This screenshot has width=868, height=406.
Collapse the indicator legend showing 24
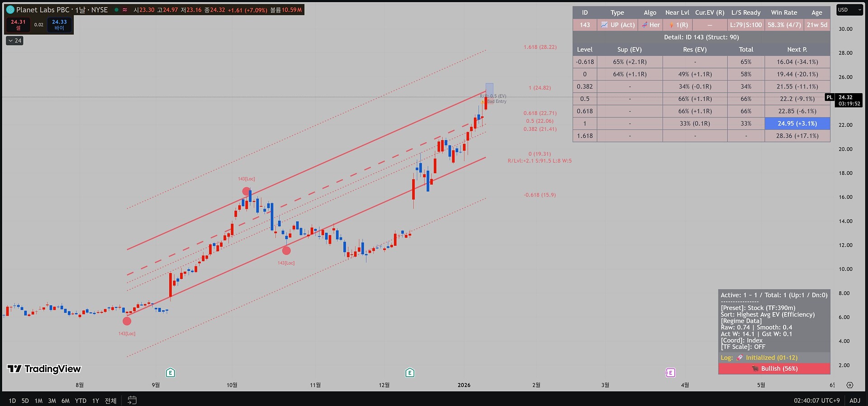(15, 41)
